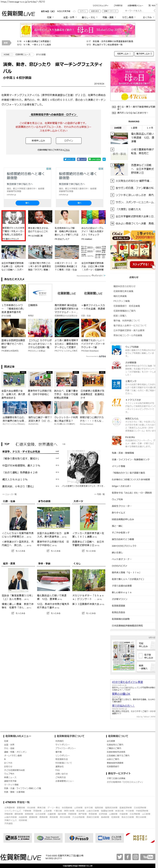The image size is (158, 868).
Task: Open the ニュース一覧 link under top news
Action: coord(10,494)
